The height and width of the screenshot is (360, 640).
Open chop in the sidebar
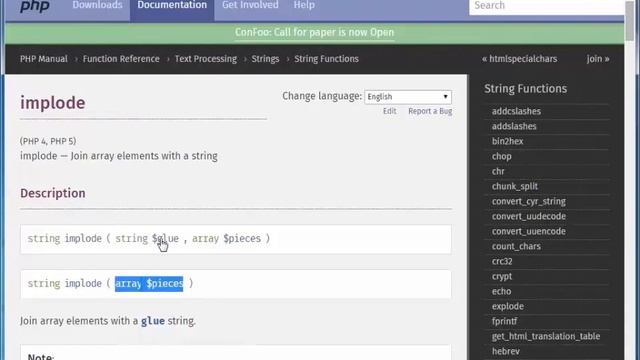click(x=501, y=156)
